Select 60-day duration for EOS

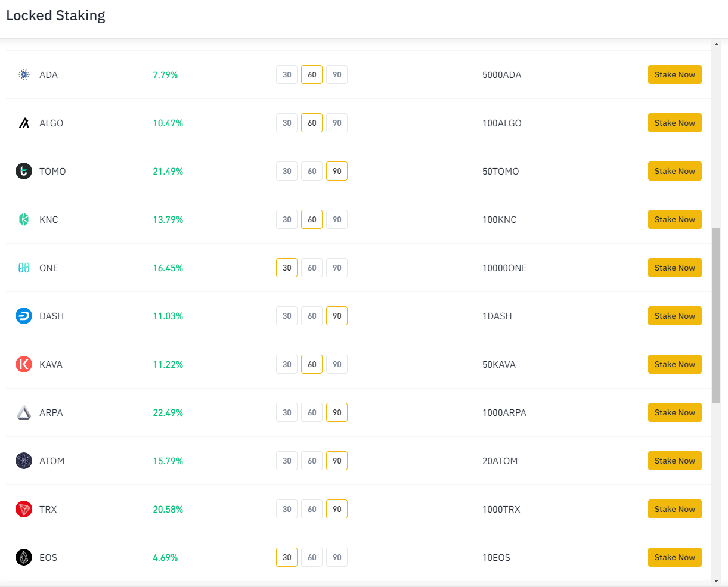(x=312, y=557)
